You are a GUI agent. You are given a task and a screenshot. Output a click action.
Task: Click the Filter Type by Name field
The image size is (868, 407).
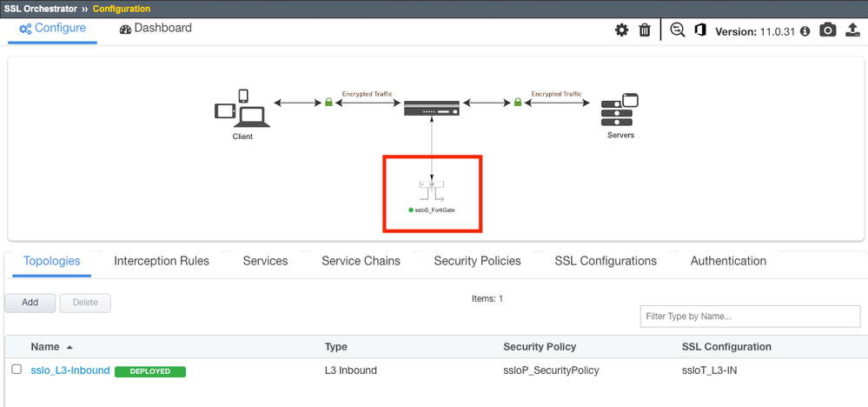(750, 317)
